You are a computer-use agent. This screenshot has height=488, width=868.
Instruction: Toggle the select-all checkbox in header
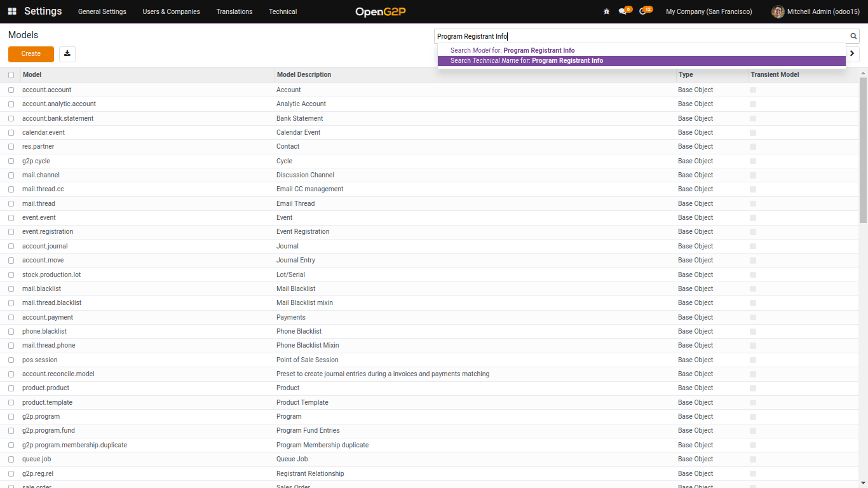click(11, 75)
